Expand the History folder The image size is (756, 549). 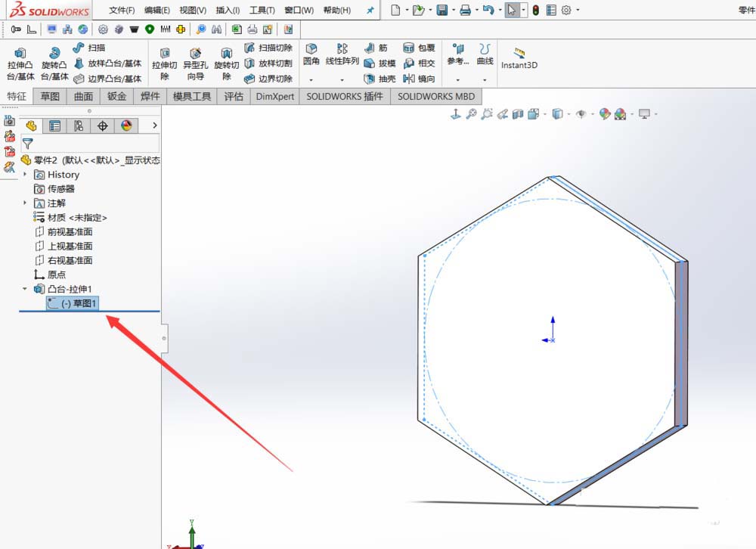(25, 174)
